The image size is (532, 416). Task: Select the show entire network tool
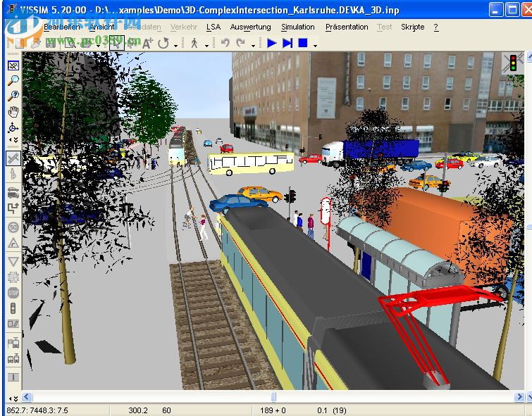13,65
